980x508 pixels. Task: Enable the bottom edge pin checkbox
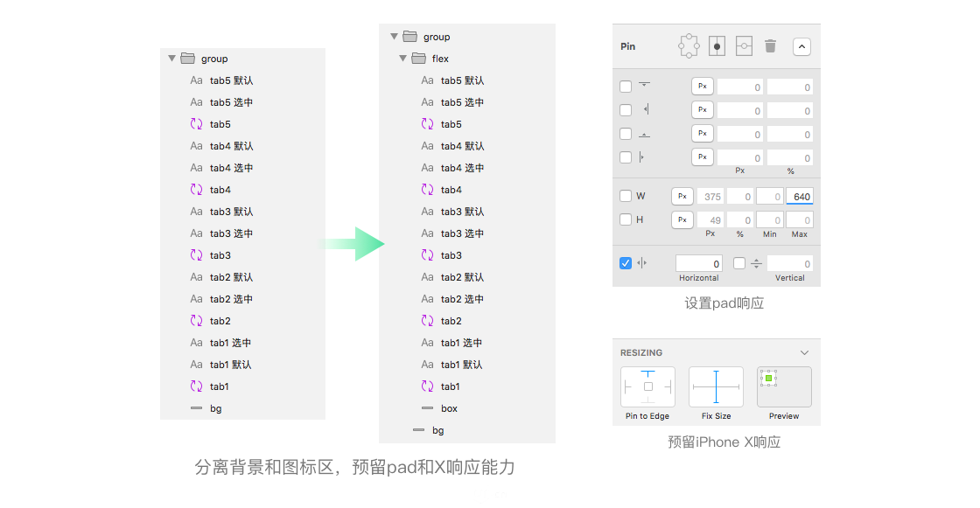coord(626,134)
